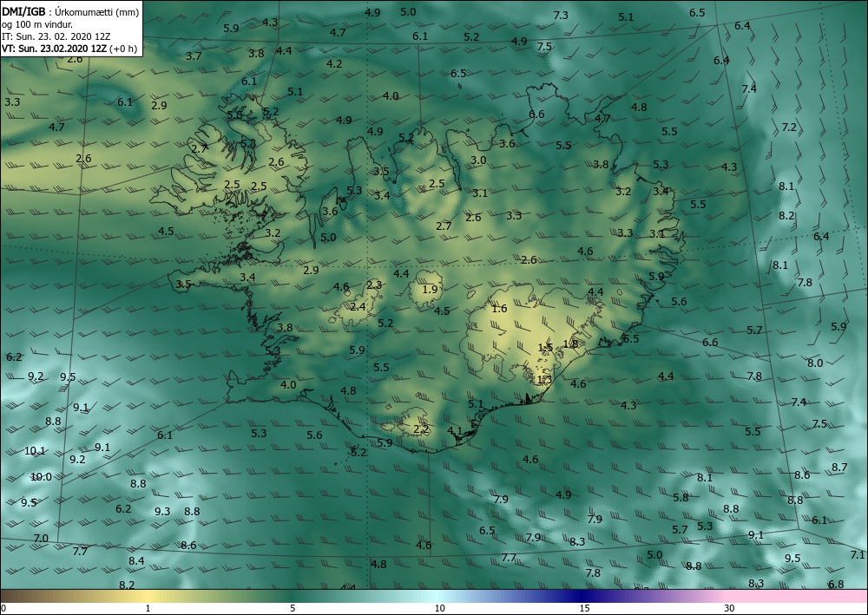Click the 10.1 value on the map
This screenshot has height=615, width=868.
(x=35, y=451)
